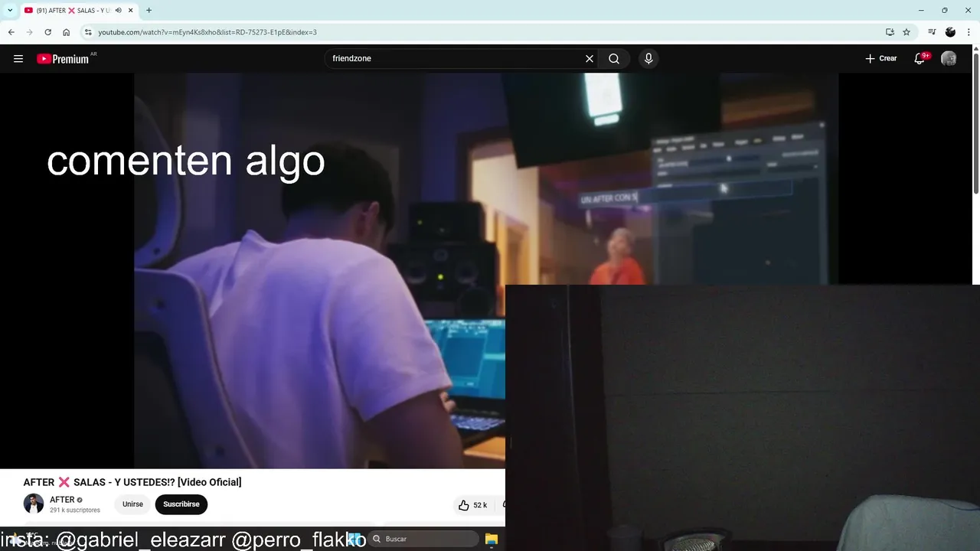980x551 pixels.
Task: Open the AFTER channel name link
Action: tap(62, 500)
